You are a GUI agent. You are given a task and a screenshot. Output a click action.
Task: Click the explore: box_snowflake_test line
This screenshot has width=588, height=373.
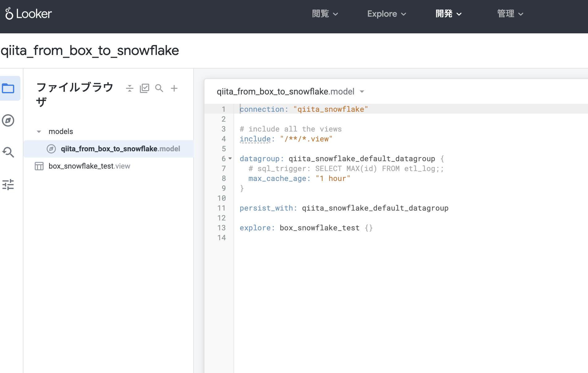tap(306, 228)
